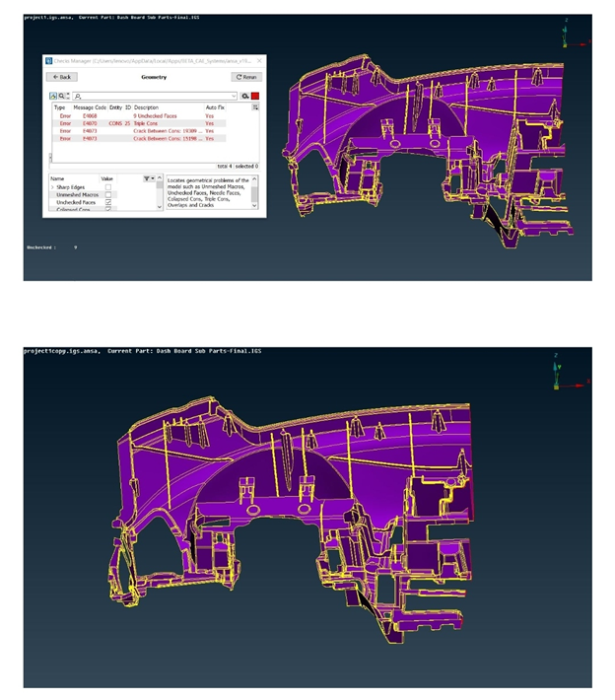This screenshot has height=700, width=615.
Task: Click the column options icon in table header
Action: click(x=256, y=107)
